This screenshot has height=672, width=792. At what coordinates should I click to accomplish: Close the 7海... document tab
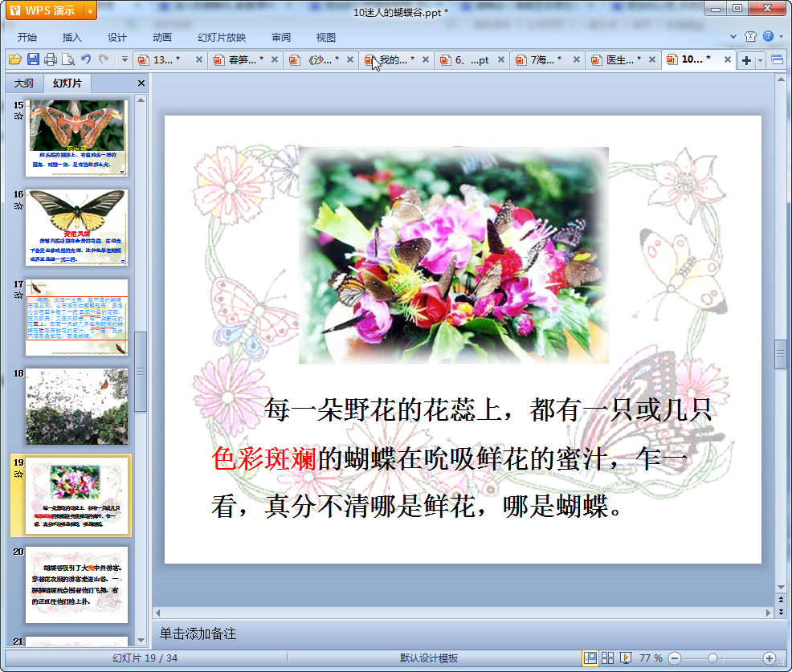coord(576,59)
